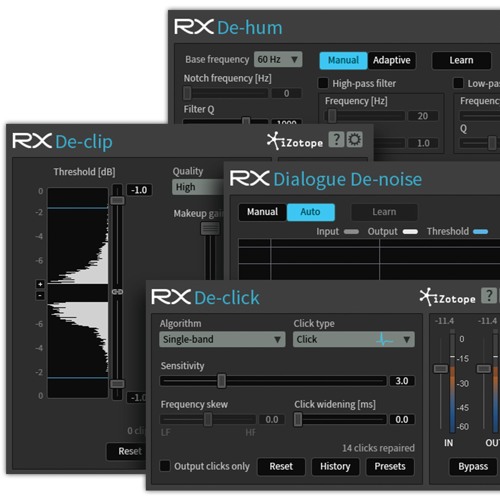Open the Algorithm Single-band dropdown
This screenshot has width=500, height=500.
[222, 339]
